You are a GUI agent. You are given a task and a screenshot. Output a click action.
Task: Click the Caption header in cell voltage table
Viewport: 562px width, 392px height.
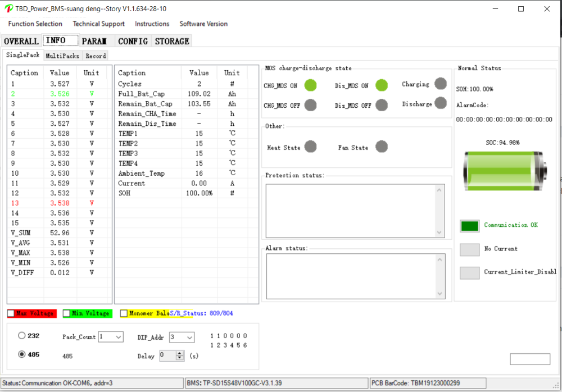pyautogui.click(x=24, y=73)
